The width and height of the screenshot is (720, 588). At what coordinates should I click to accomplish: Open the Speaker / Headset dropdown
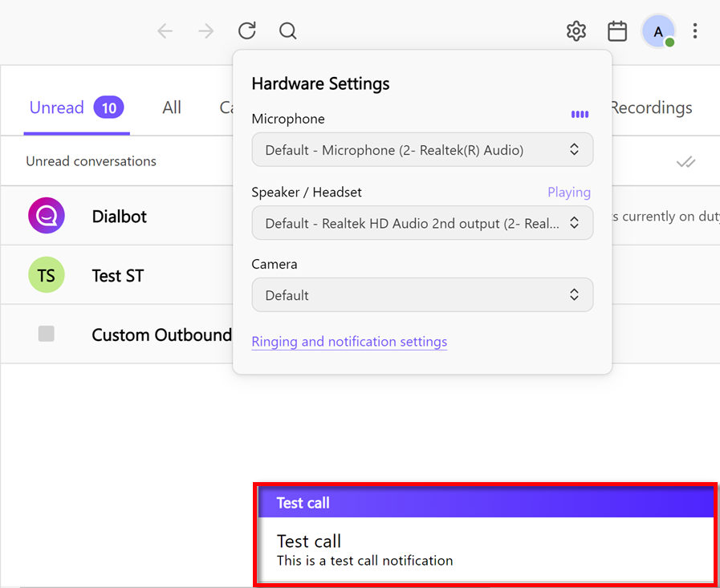422,223
